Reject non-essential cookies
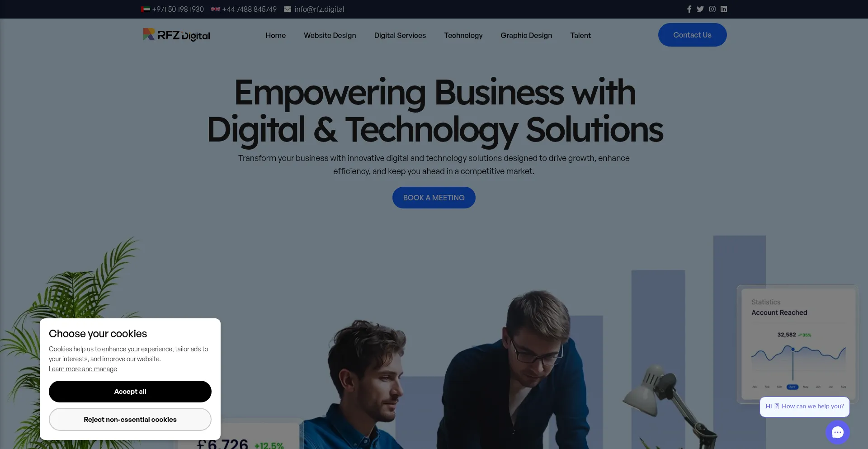Screen dimensions: 868x449 [x=130, y=420]
